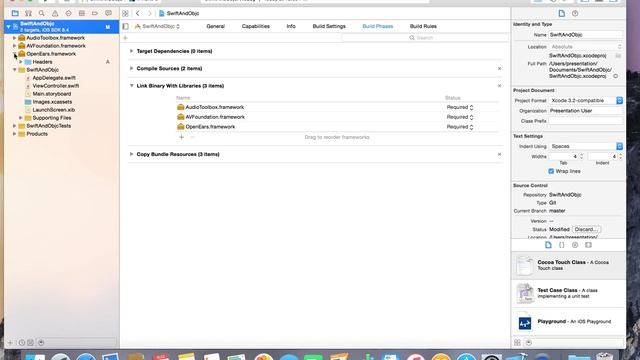Choose project location folder icon
Screen dimensions: 640x360
618,56
